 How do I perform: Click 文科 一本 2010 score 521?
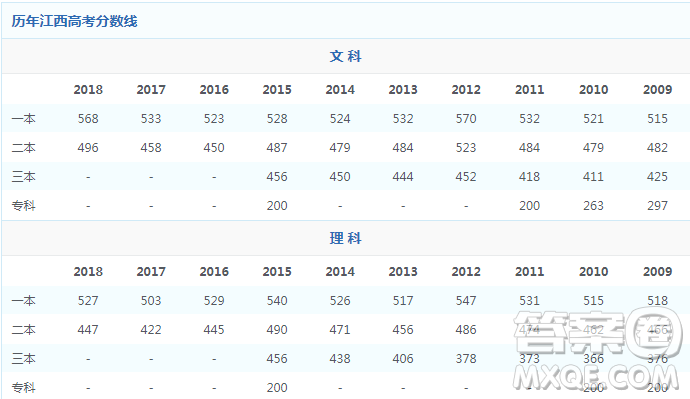(x=593, y=118)
